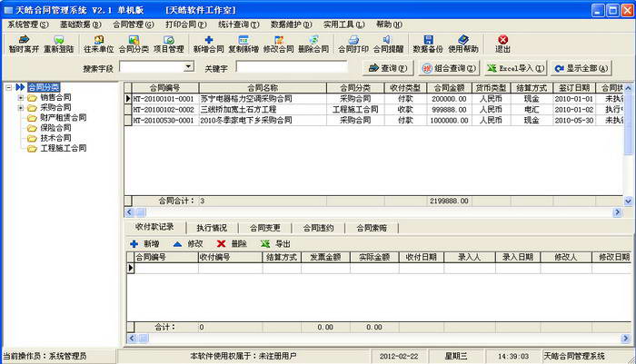Open the 数据维护 menu
636x364 pixels.
[x=292, y=25]
